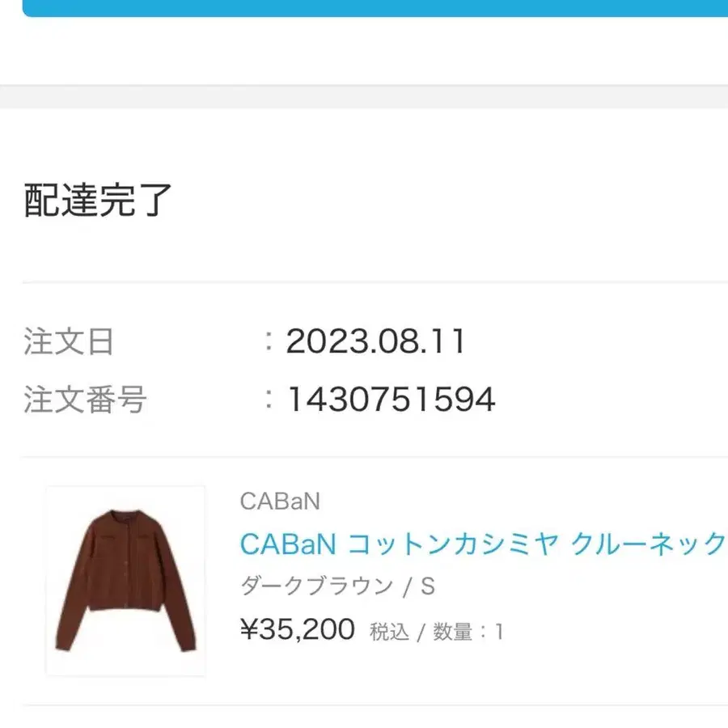Screen dimensions: 728x728
Task: Click the ¥35,200 price
Action: point(298,629)
